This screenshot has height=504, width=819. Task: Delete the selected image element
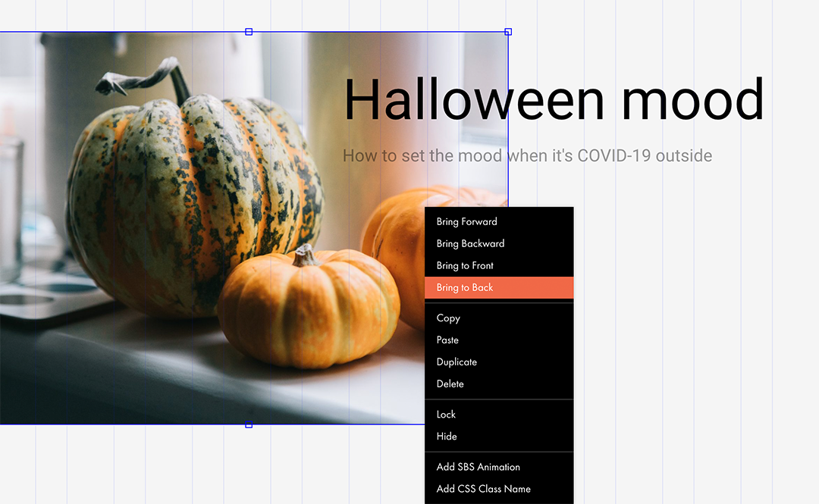click(499, 384)
